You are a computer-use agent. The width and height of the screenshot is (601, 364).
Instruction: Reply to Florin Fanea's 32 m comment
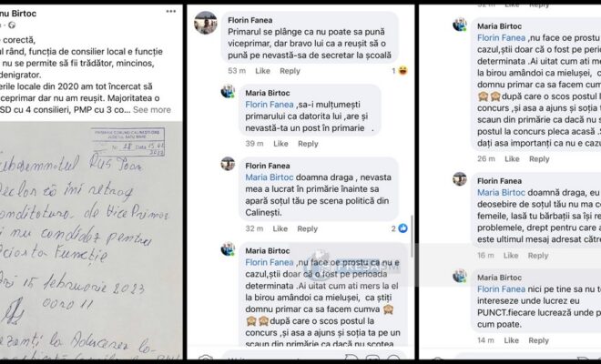(x=308, y=228)
